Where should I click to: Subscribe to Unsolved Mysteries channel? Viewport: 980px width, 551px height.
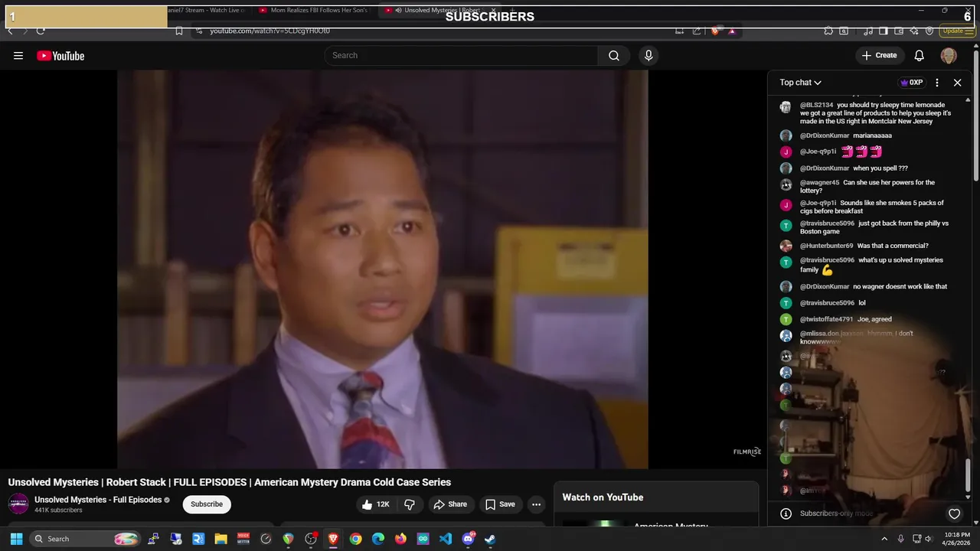click(207, 504)
